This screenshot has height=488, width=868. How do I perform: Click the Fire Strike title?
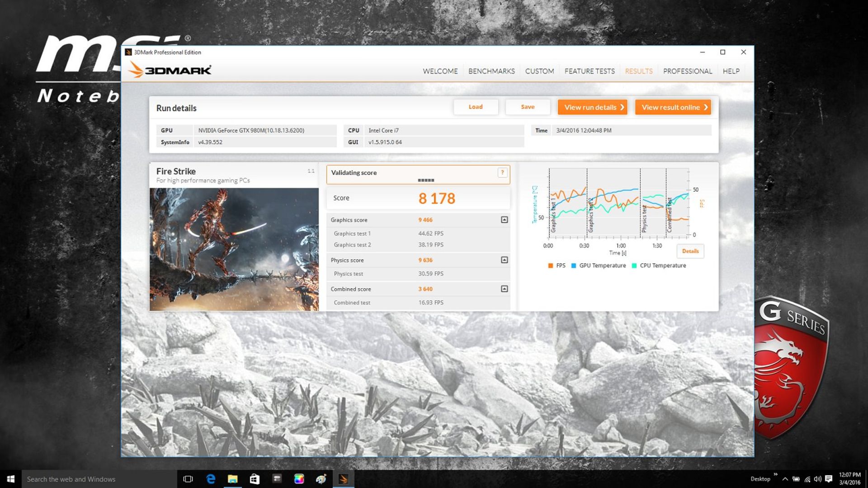coord(176,171)
